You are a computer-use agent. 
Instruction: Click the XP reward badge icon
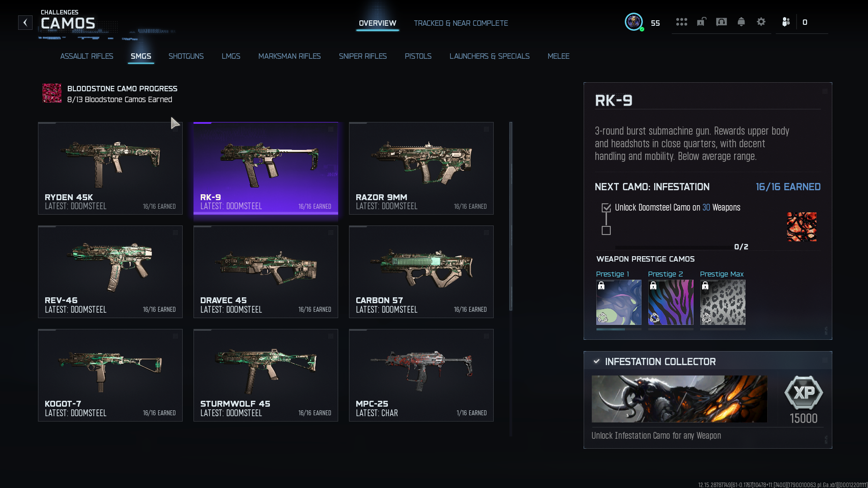coord(804,393)
